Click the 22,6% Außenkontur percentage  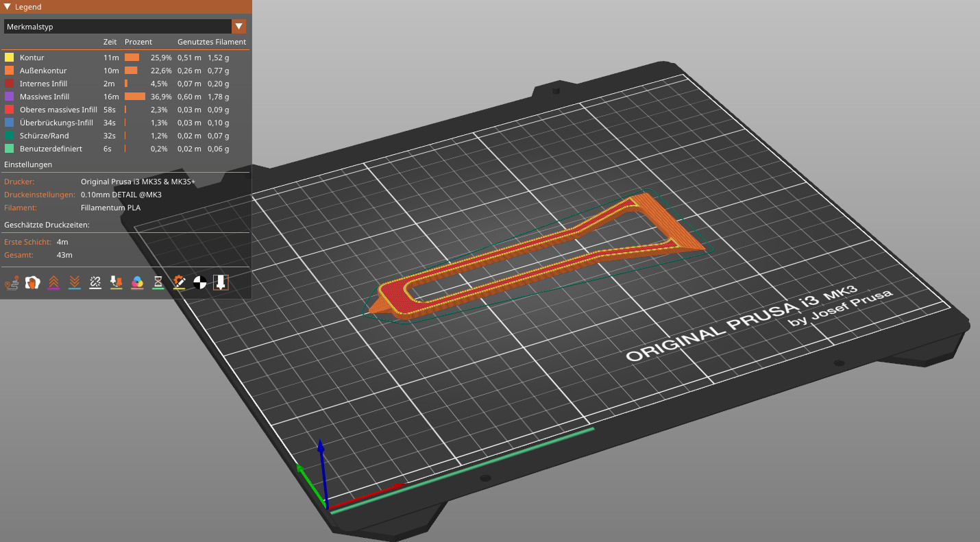pyautogui.click(x=161, y=71)
